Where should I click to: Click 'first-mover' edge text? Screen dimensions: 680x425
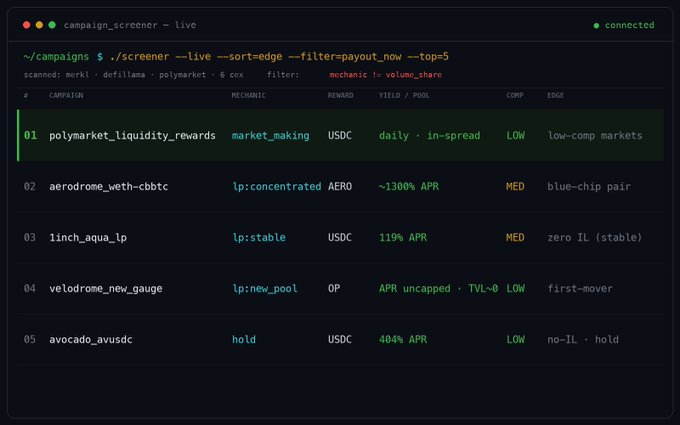580,288
